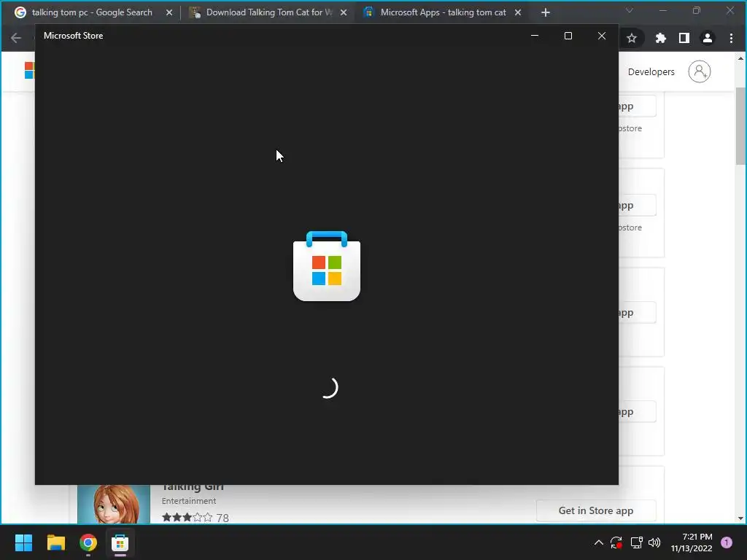Open File Explorer from taskbar
The width and height of the screenshot is (747, 560).
pyautogui.click(x=55, y=542)
